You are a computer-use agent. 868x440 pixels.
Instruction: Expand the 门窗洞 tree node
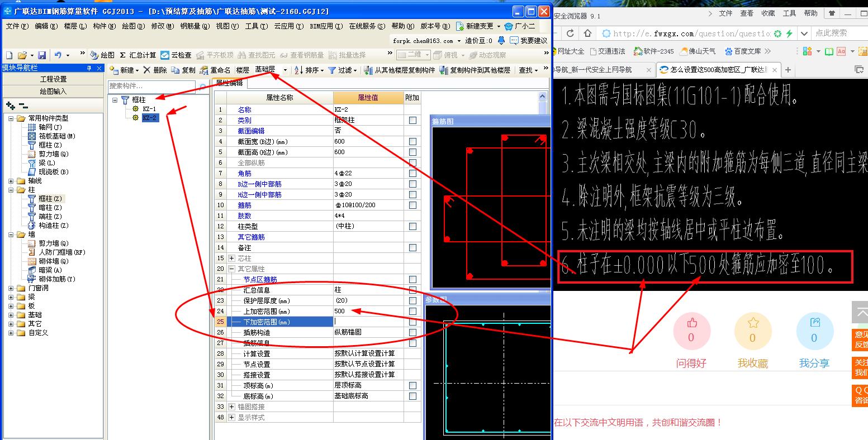[x=11, y=288]
